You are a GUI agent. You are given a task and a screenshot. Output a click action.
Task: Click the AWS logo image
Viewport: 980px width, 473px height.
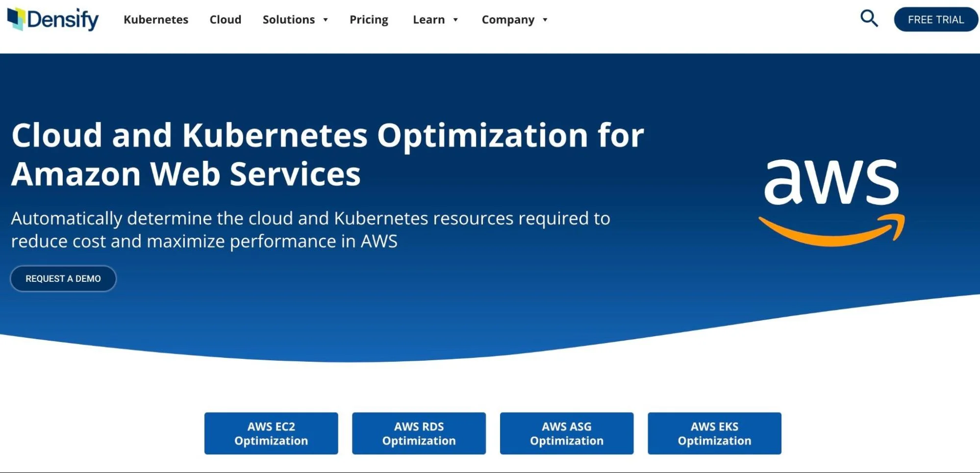[x=832, y=202]
